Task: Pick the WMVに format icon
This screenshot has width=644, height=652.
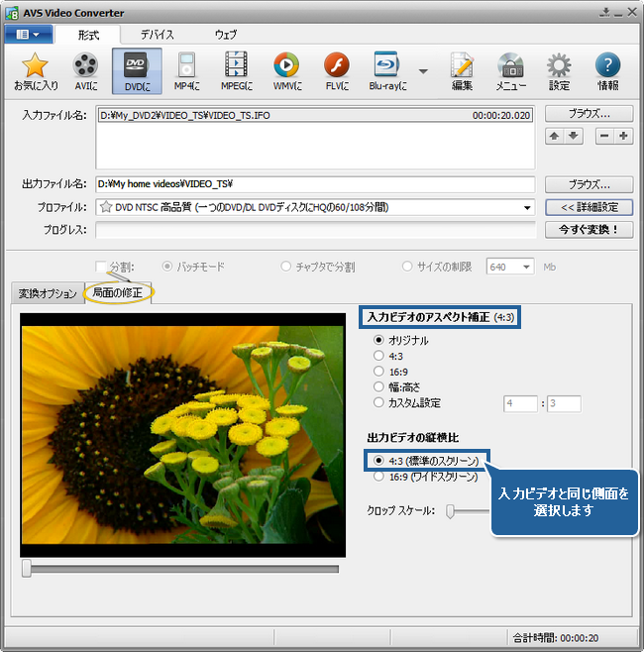Action: point(286,71)
